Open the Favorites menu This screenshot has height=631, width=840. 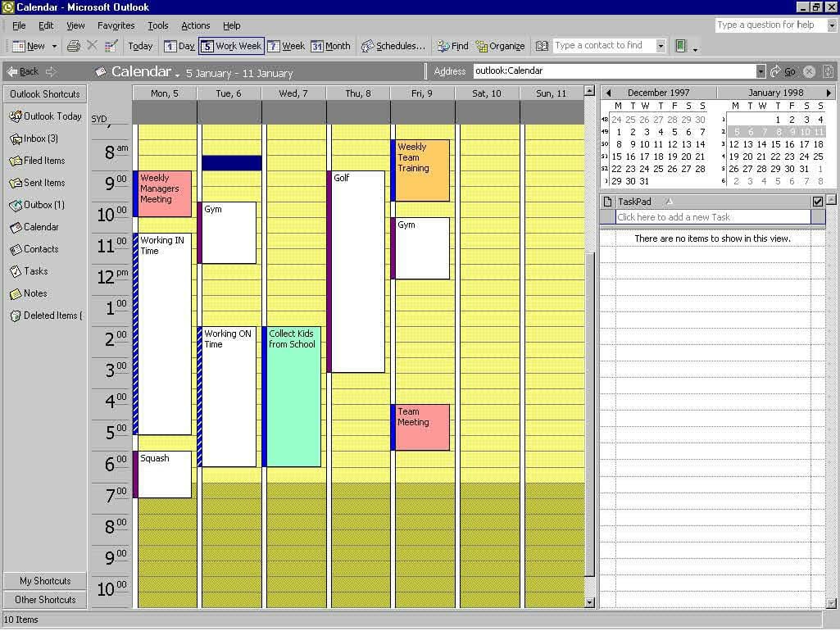116,25
